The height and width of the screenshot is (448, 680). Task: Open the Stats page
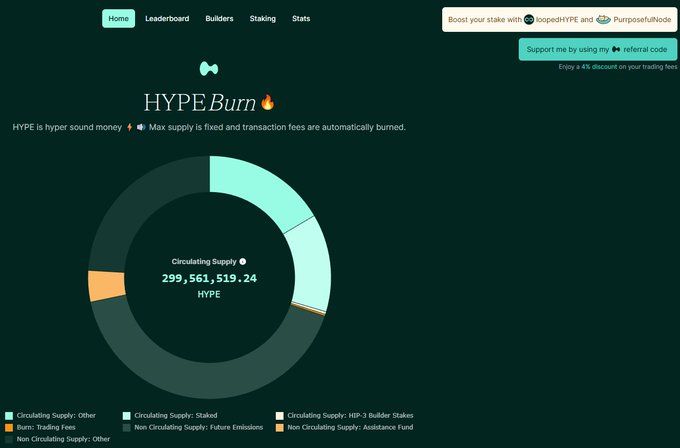click(301, 19)
